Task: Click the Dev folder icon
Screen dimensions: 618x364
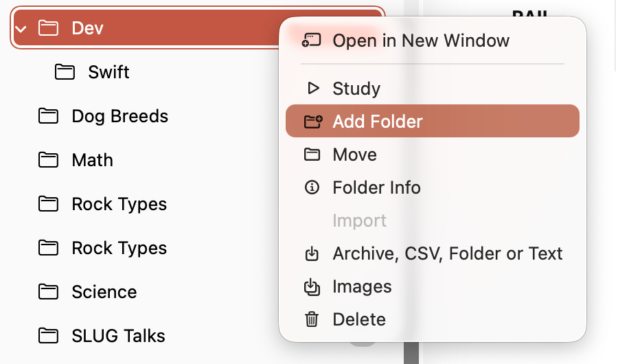Action: (x=48, y=28)
